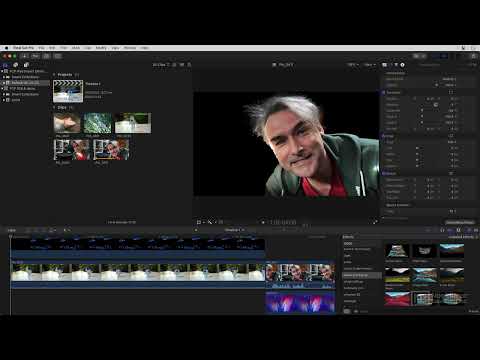Collapse the Projects section in the browser
The image size is (480, 360).
[x=55, y=75]
